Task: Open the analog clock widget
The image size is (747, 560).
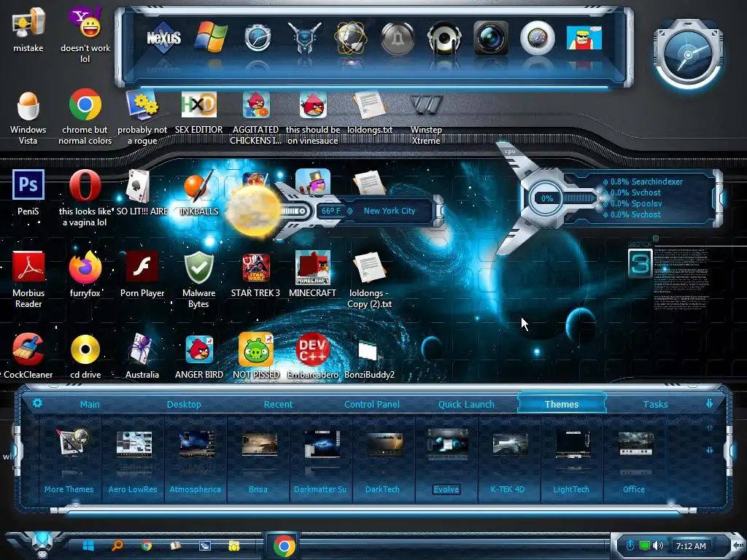Action: coord(688,55)
